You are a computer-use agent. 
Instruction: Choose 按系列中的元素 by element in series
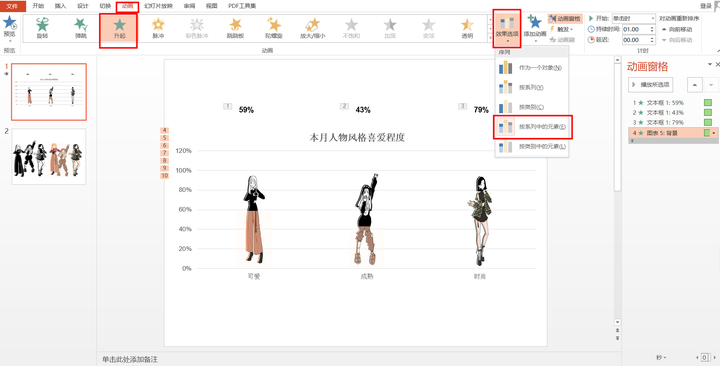point(532,127)
